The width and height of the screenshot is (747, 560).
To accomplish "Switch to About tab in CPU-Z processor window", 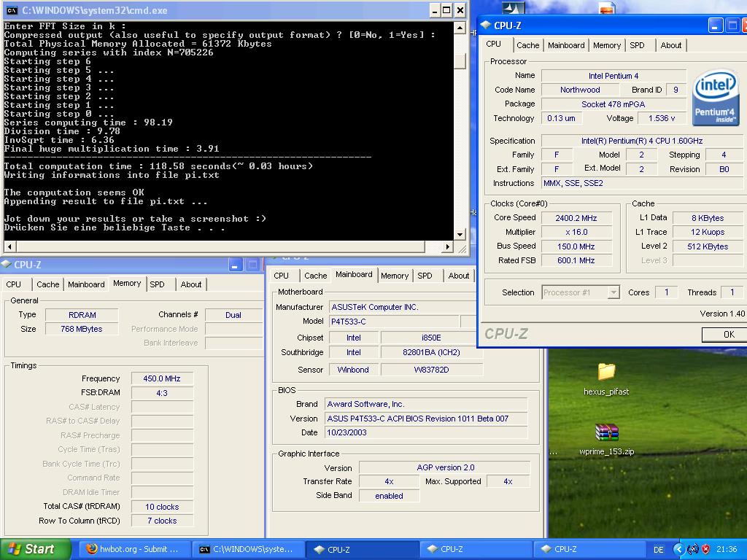I will click(671, 45).
